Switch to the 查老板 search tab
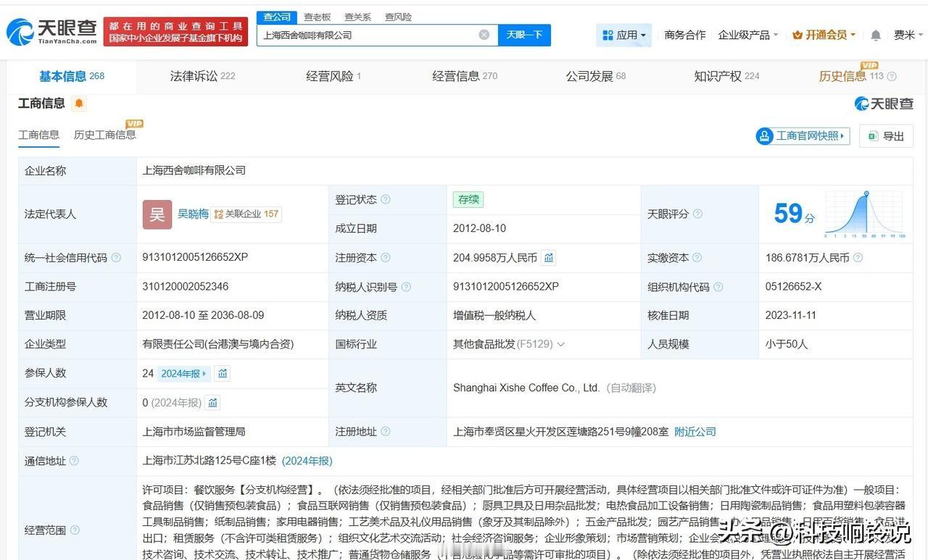 pos(317,17)
